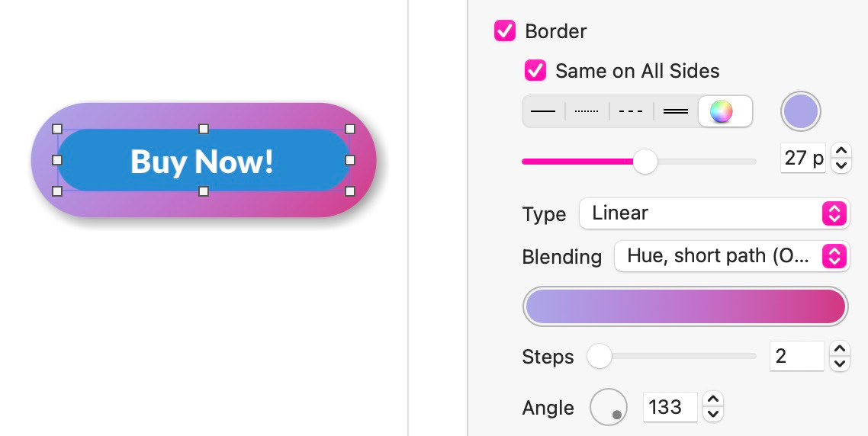This screenshot has height=436, width=868.
Task: Decrease the Steps value with the down arrow
Action: 839,364
